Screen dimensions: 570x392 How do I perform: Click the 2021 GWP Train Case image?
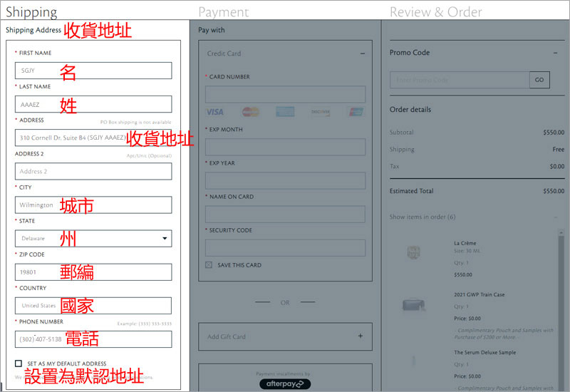[413, 305]
